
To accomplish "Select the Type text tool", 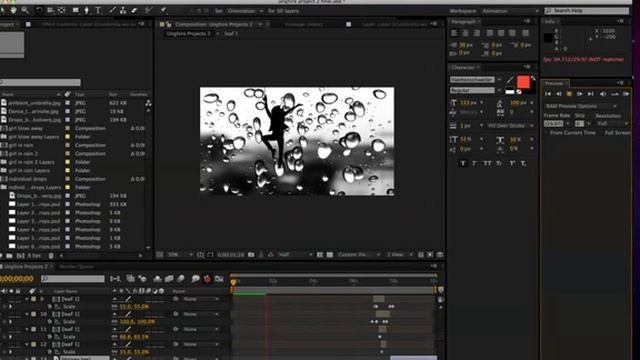I will [x=98, y=10].
